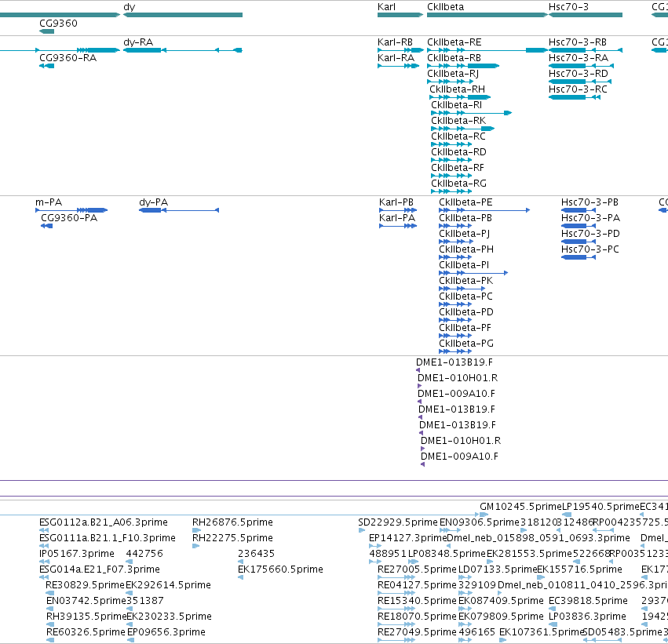Select the Karl gene label
The height and width of the screenshot is (644, 668).
pyautogui.click(x=386, y=7)
